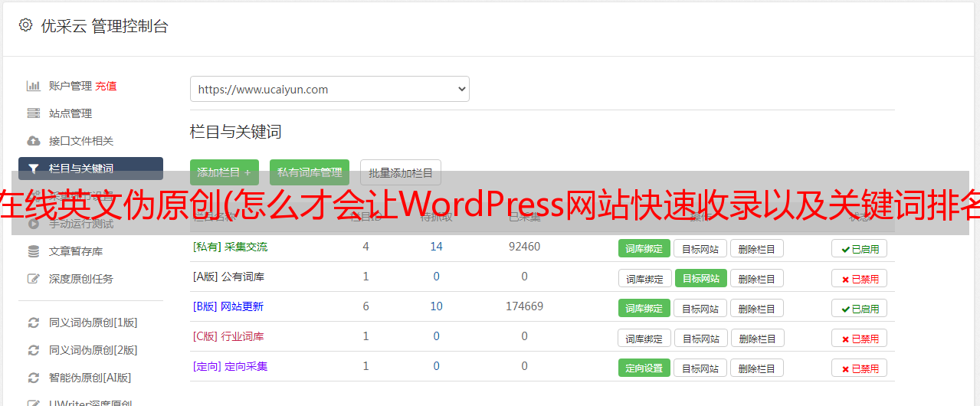Click 删除栏目 for 公有词库 row
Viewport: 980px width, 406px height.
[x=756, y=278]
